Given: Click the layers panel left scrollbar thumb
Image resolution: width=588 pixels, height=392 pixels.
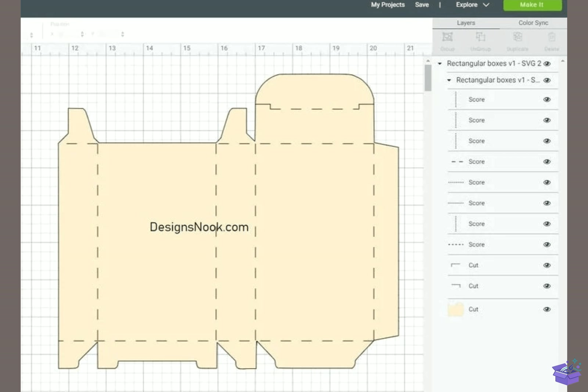Looking at the screenshot, I should pos(428,78).
